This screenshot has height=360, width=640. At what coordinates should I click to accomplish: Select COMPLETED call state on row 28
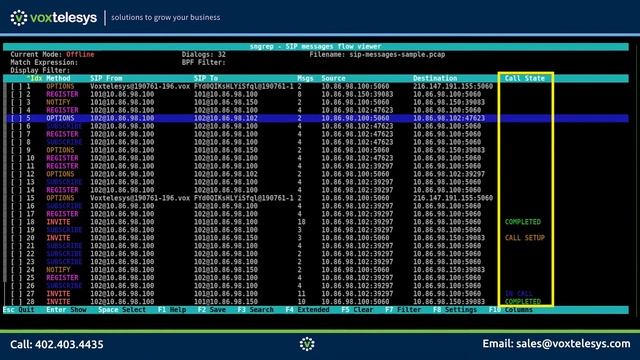[522, 302]
